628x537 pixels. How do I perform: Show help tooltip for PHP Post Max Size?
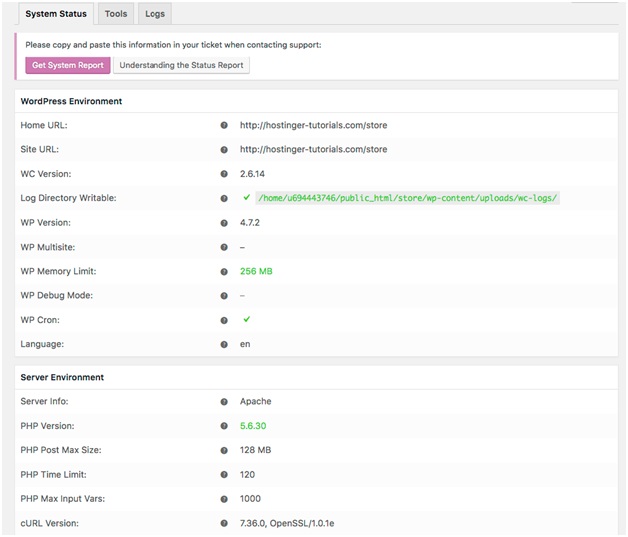pos(224,451)
